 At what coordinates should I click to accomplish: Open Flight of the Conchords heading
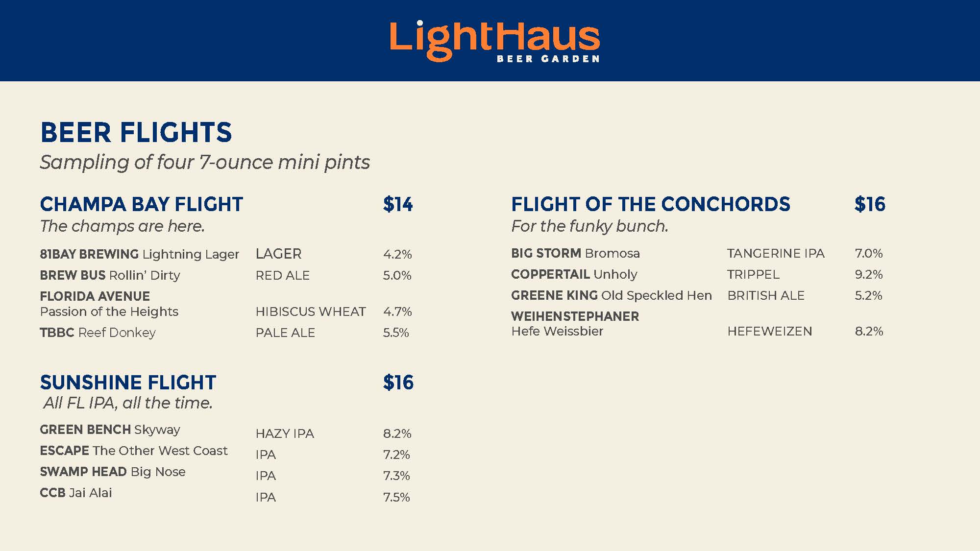650,204
